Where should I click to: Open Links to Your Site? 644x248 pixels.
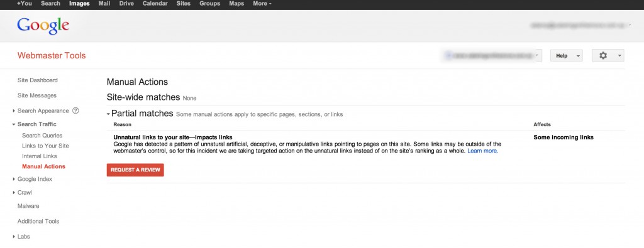click(45, 146)
